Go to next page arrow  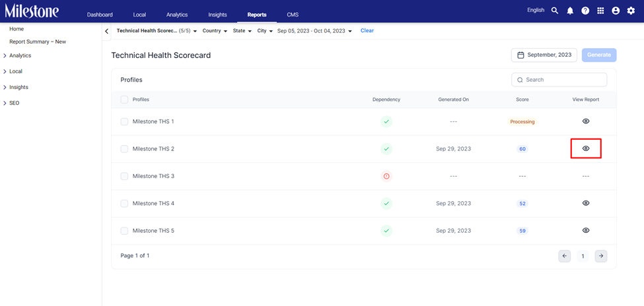pyautogui.click(x=601, y=256)
